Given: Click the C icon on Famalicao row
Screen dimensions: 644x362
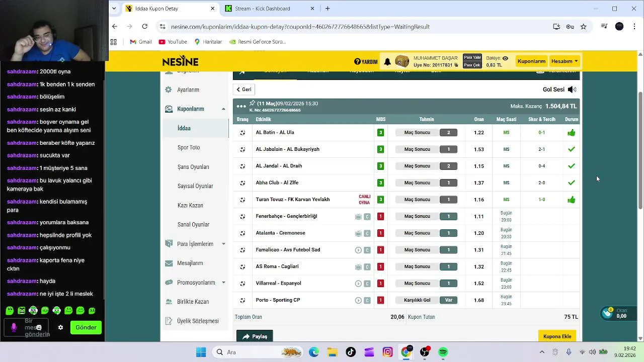Looking at the screenshot, I should click(x=367, y=250).
